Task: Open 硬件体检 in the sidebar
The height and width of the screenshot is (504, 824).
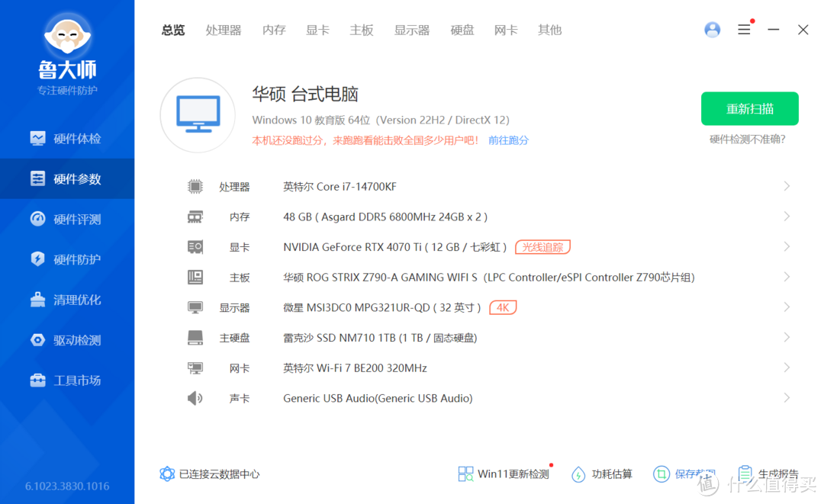Action: point(67,139)
